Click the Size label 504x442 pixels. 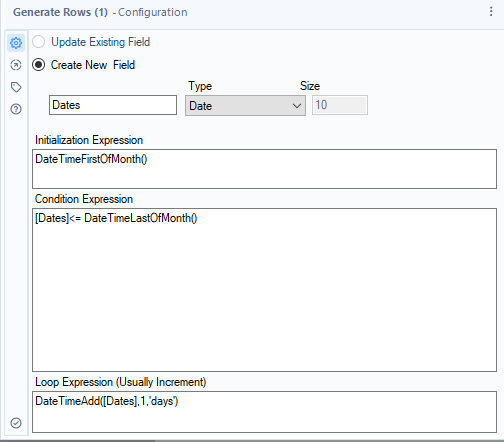310,86
